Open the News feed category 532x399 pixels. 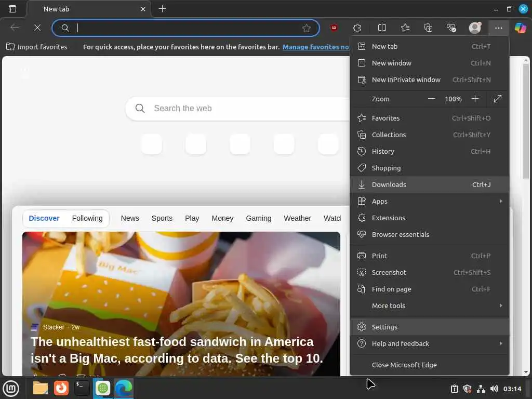pos(130,218)
